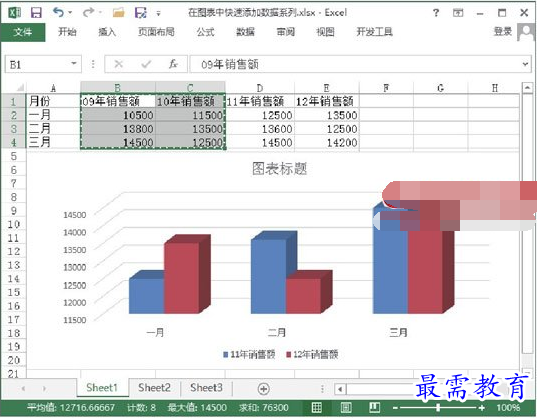Select column A header

53,88
